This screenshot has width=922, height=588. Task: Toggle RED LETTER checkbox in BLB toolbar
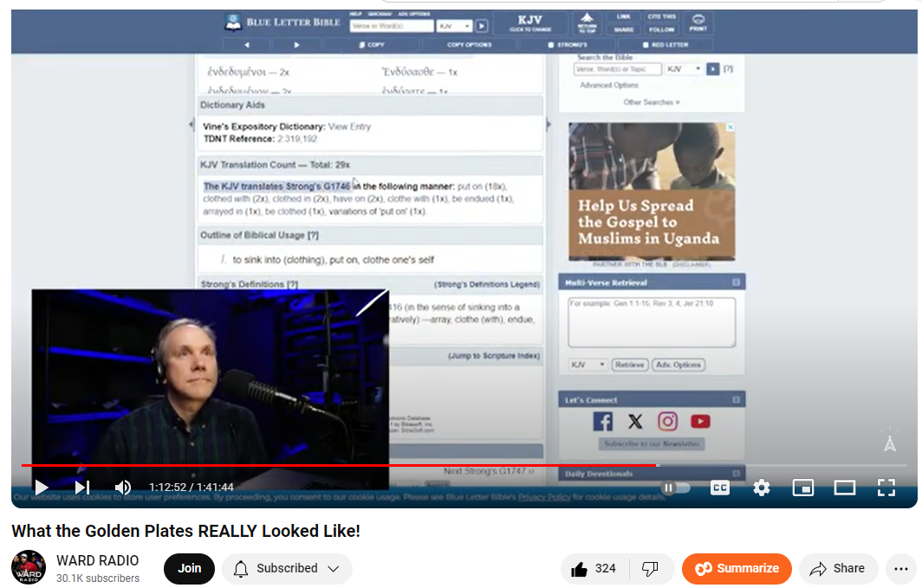point(646,45)
